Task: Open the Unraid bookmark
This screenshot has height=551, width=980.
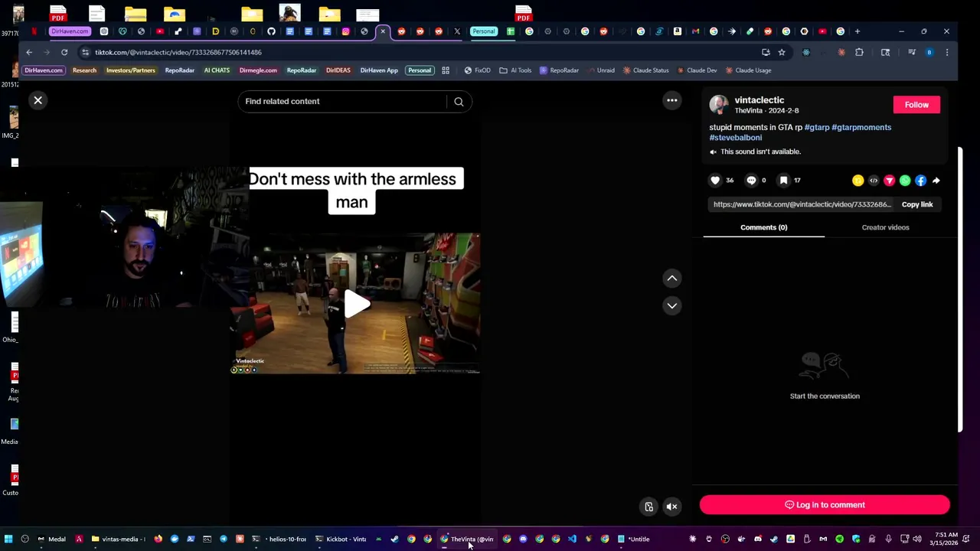Action: click(601, 70)
